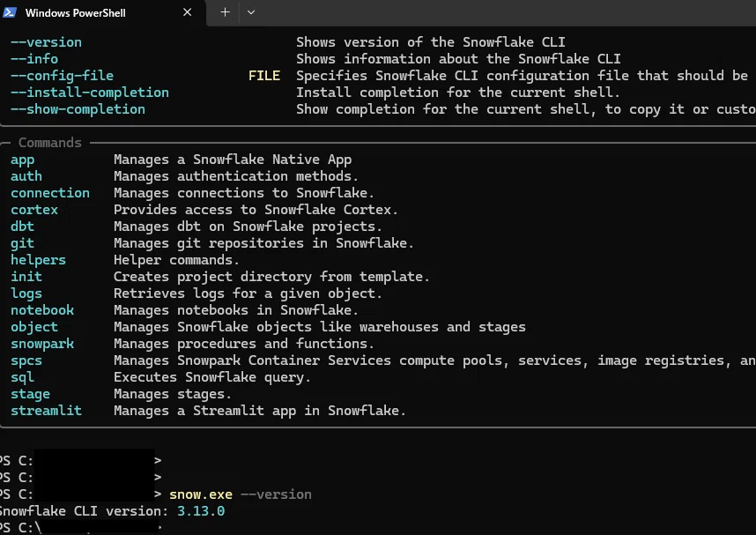
Task: Open the new tab profile dropdown chevron
Action: point(251,12)
